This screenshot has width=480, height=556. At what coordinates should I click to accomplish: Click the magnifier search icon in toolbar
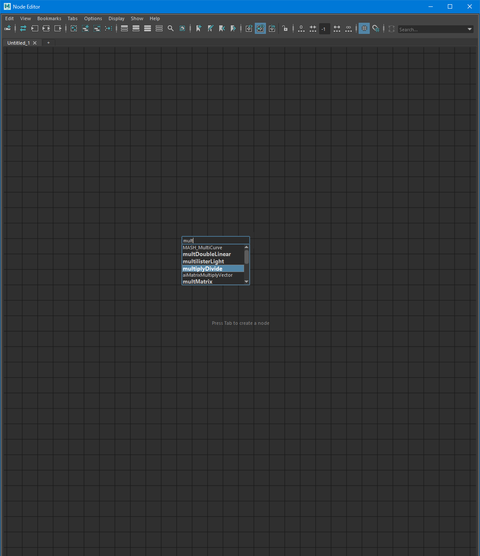(171, 29)
